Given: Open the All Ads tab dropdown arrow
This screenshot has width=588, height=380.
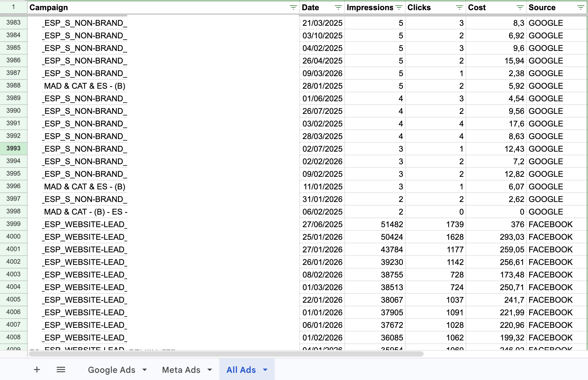Looking at the screenshot, I should click(x=265, y=370).
